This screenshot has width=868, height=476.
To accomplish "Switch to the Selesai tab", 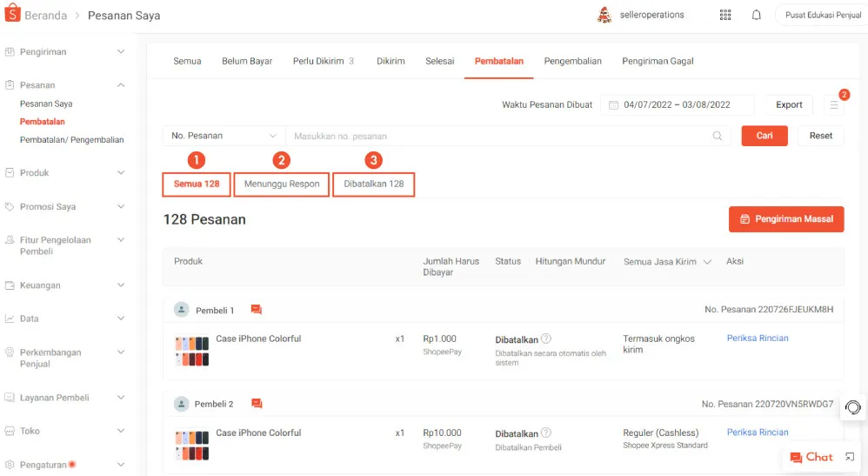I will 439,61.
